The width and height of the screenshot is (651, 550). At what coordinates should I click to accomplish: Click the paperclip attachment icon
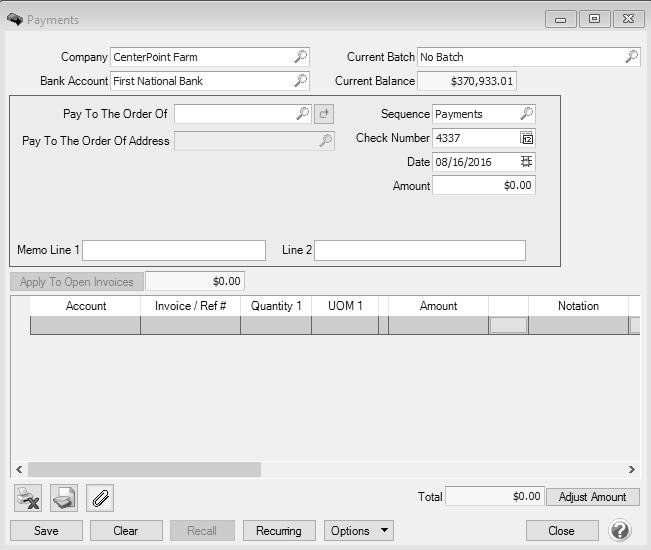pos(100,497)
